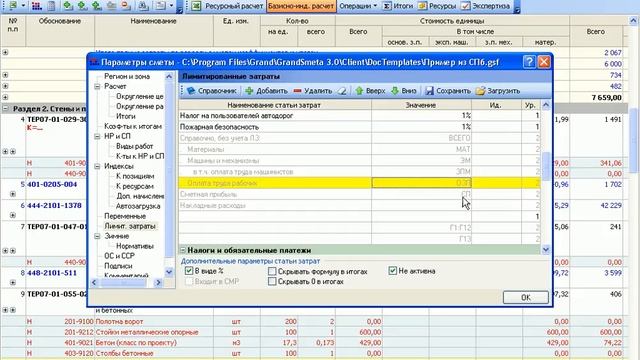Uncheck the 'Не активна' checkbox

(392, 271)
